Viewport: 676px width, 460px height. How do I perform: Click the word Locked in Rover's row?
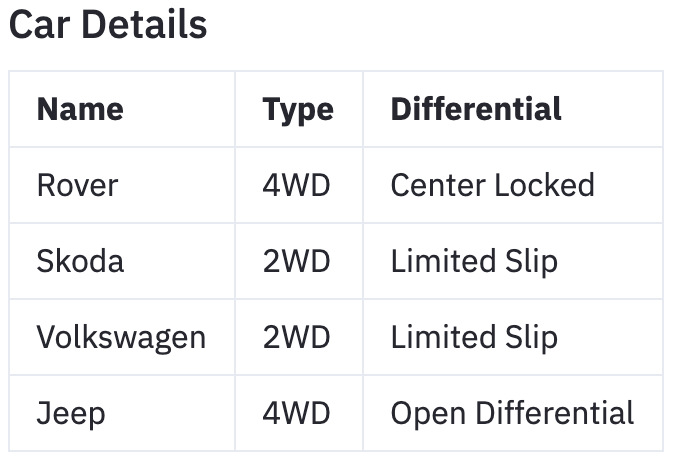click(x=547, y=185)
